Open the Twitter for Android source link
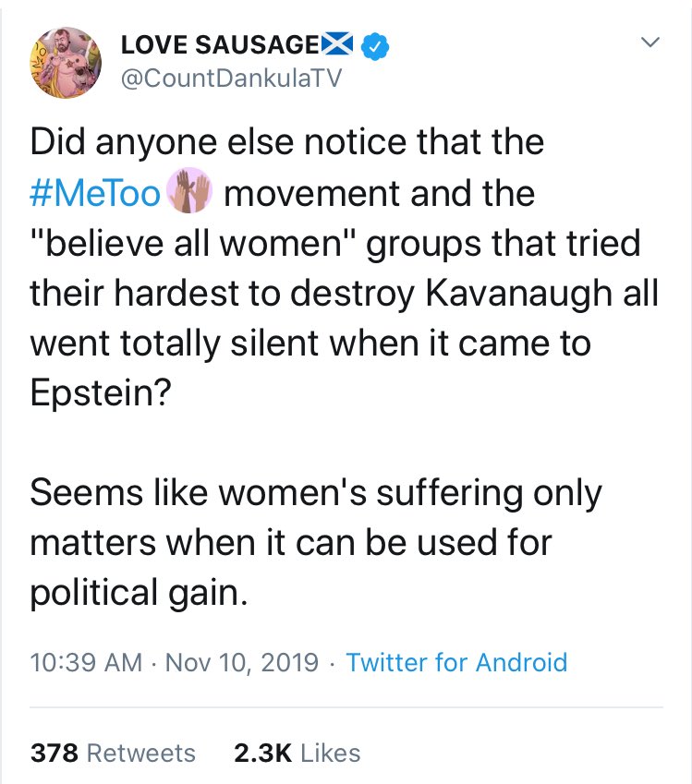Screen dimensions: 692x784 pos(456,662)
